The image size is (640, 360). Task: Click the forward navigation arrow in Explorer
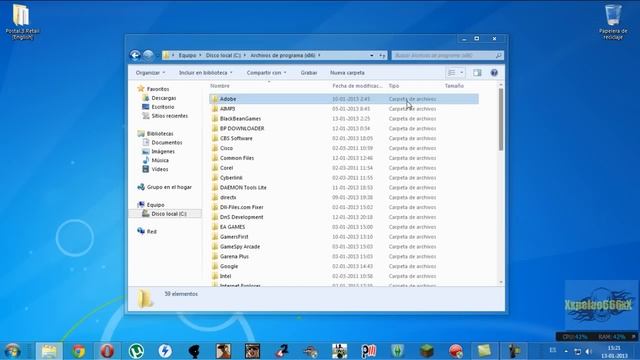(148, 55)
